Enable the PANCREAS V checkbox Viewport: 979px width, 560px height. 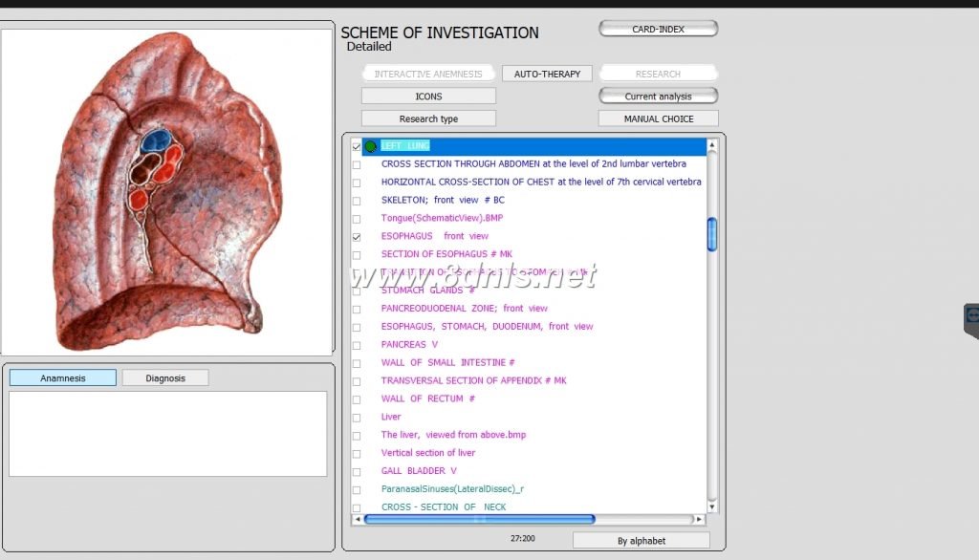(357, 345)
